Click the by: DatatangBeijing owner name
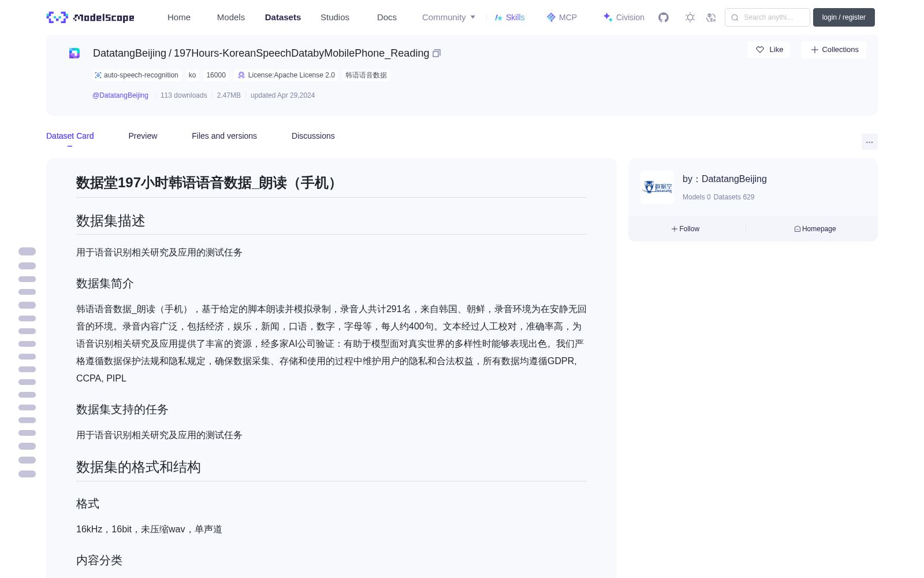This screenshot has width=924, height=578. (x=725, y=179)
